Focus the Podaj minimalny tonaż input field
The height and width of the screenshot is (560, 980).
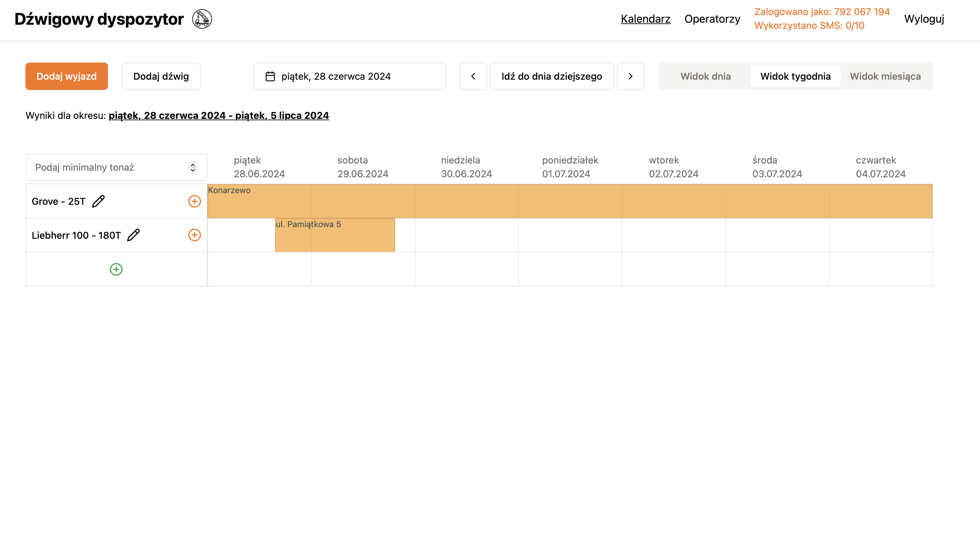click(x=117, y=167)
